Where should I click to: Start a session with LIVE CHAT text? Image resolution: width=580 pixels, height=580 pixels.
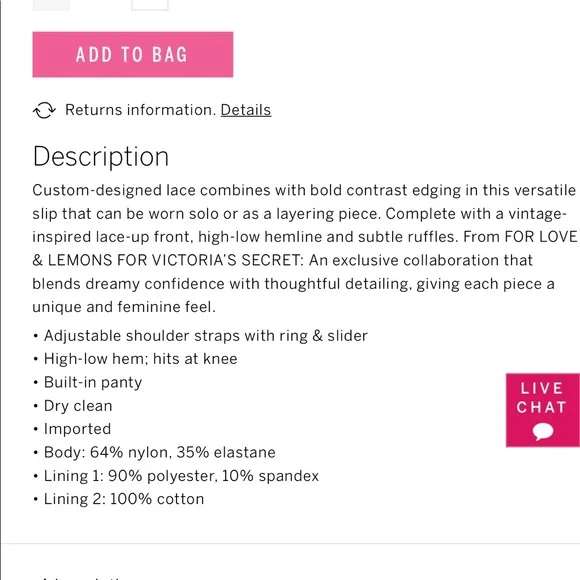pyautogui.click(x=542, y=398)
